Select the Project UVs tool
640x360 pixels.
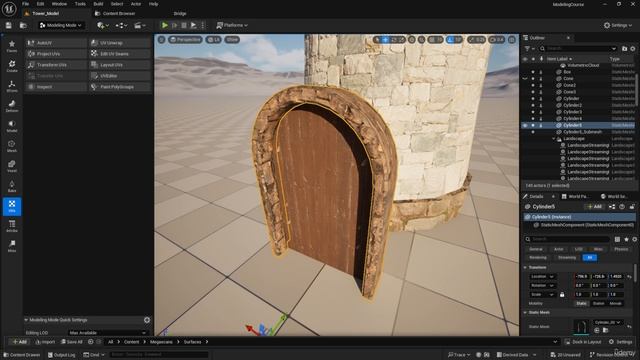56,54
